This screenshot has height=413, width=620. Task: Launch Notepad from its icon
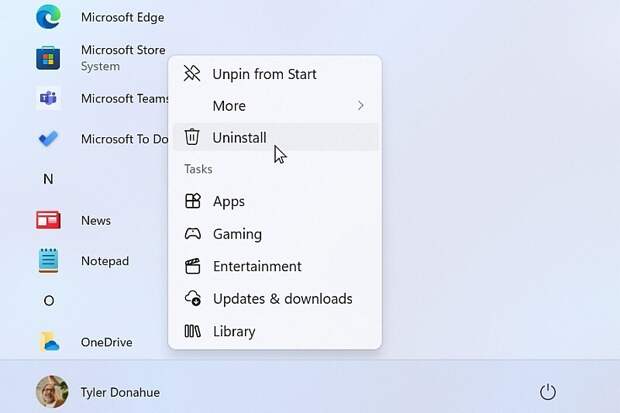[x=48, y=261]
